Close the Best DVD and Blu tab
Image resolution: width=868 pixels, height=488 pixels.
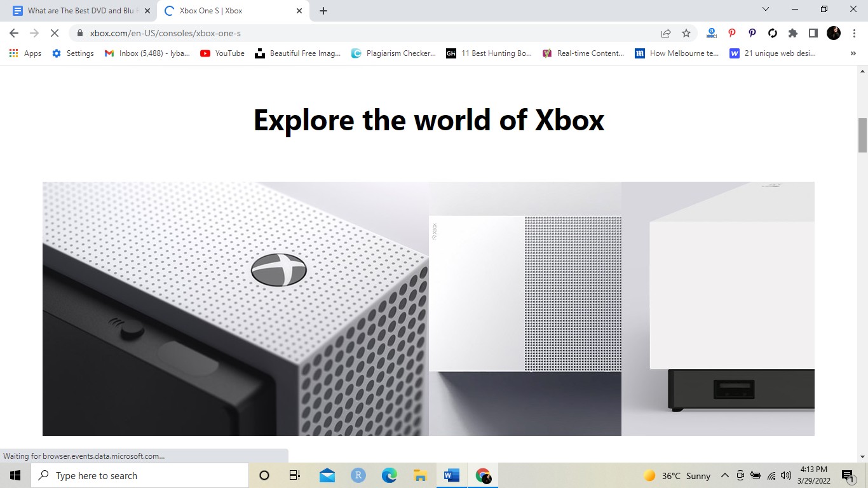click(x=147, y=11)
